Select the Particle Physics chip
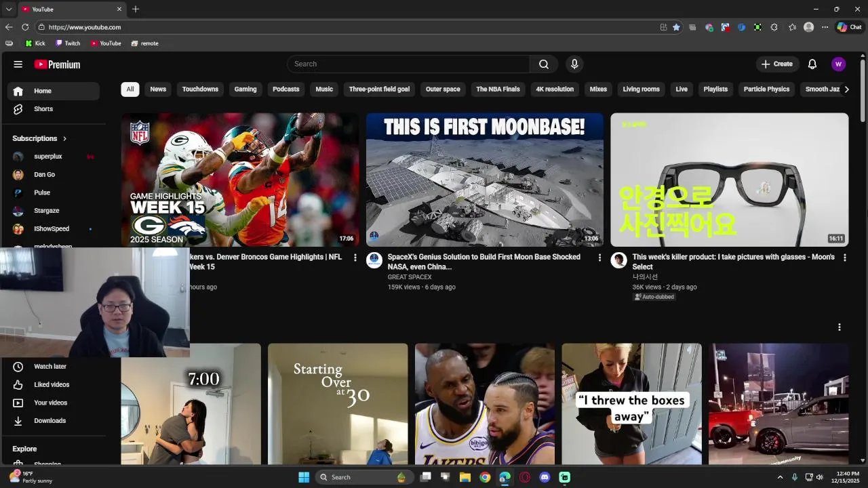The width and height of the screenshot is (868, 488). (766, 89)
